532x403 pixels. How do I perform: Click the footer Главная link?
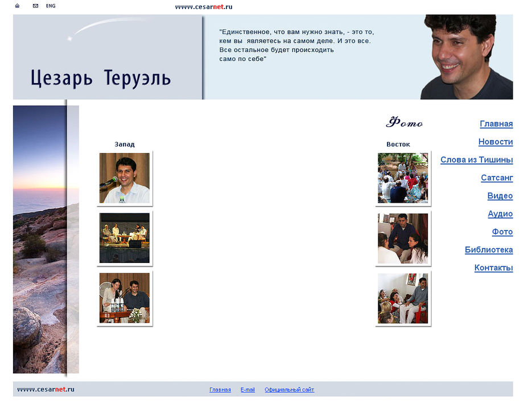pos(220,390)
